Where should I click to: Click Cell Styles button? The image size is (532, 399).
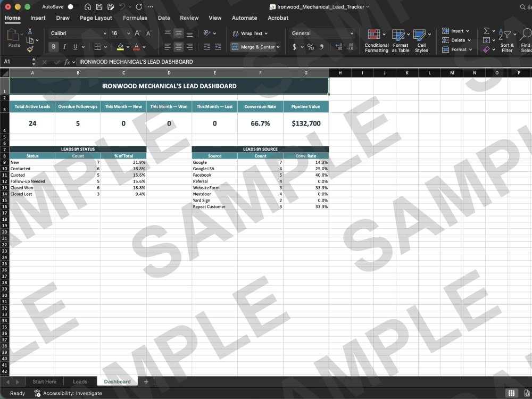pyautogui.click(x=422, y=40)
